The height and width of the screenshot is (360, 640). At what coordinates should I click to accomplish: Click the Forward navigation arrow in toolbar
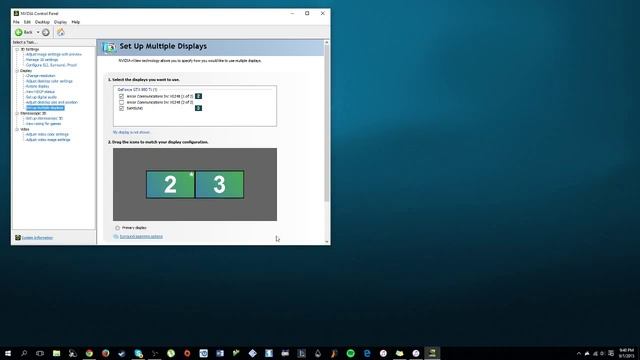[x=46, y=32]
